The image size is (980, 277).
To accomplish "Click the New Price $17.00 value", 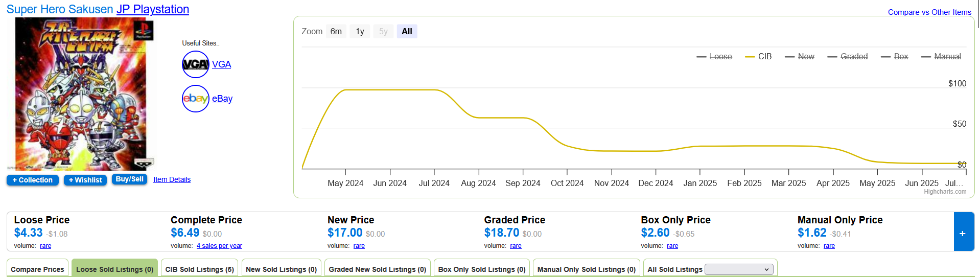I will pos(345,233).
